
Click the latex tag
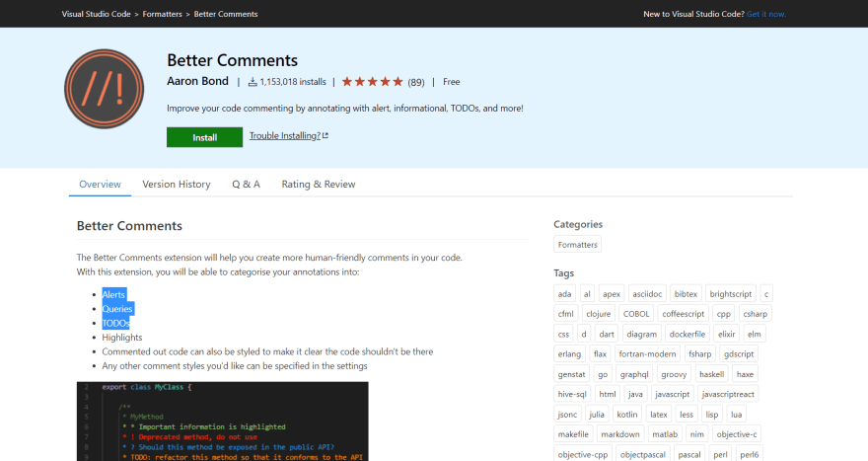(659, 414)
